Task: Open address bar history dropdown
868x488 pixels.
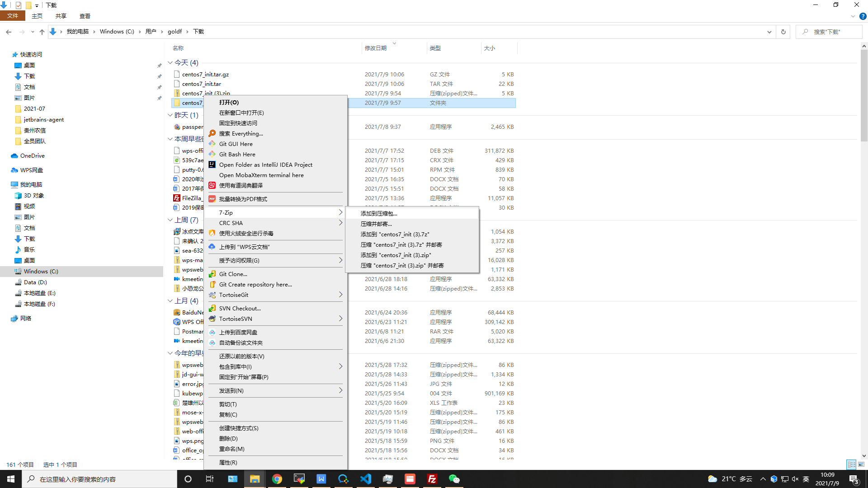Action: tap(769, 32)
